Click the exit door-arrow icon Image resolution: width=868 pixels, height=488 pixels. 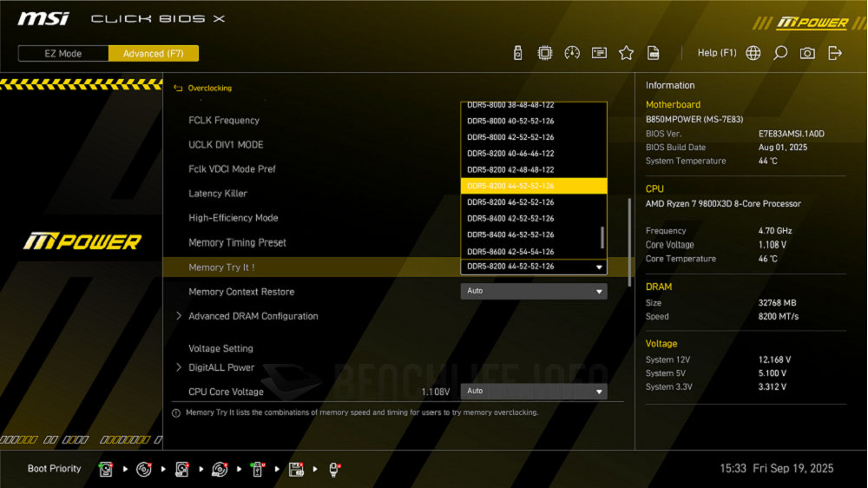(x=835, y=53)
